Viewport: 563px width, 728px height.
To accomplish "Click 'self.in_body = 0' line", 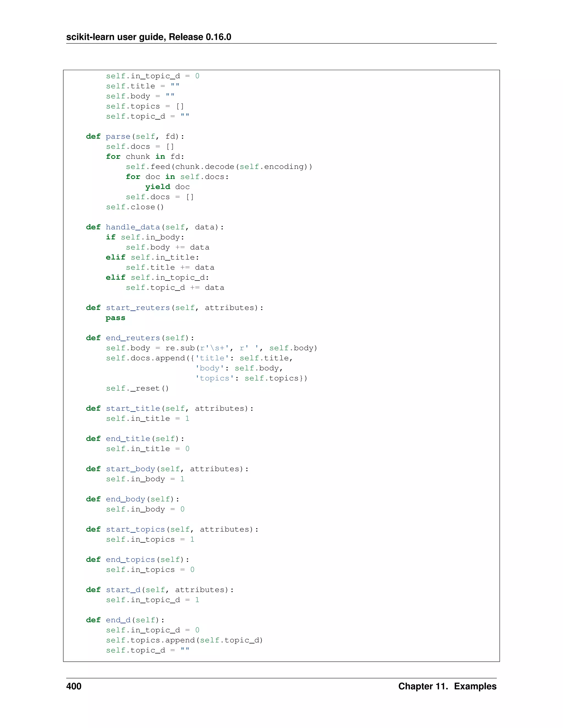I will pyautogui.click(x=145, y=509).
